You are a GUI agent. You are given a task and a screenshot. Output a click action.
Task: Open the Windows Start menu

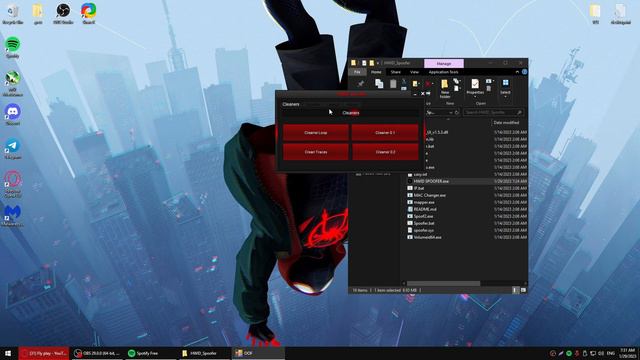click(8, 353)
